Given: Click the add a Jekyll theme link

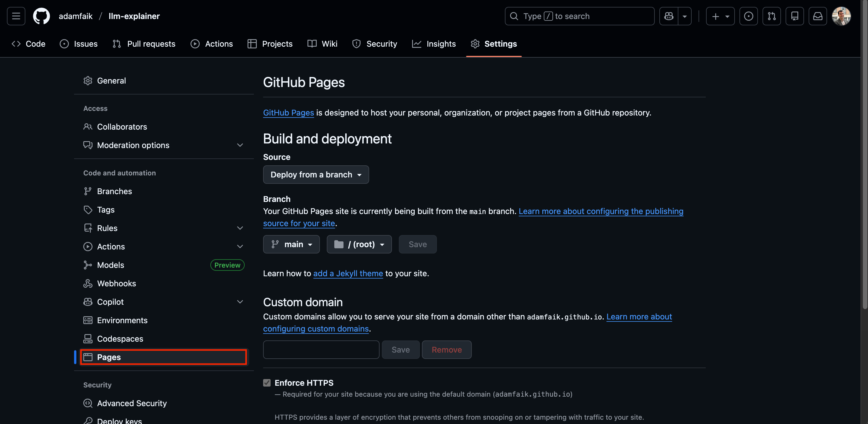Looking at the screenshot, I should [348, 273].
